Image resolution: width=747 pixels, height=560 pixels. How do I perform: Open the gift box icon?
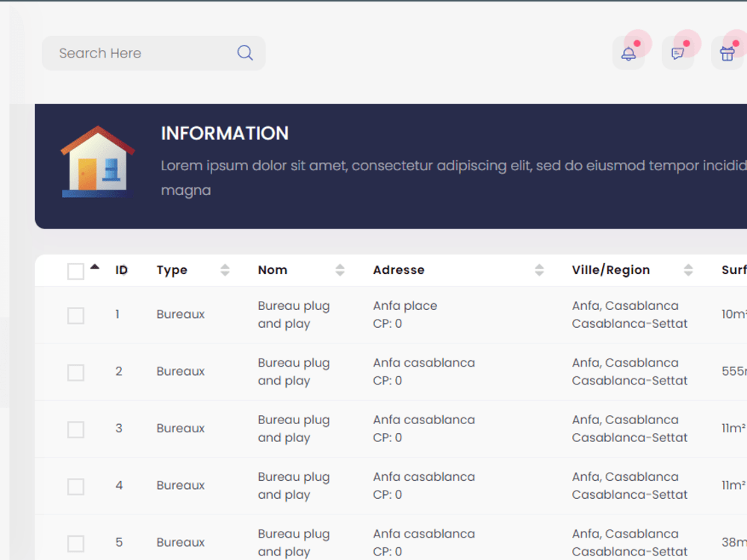[728, 53]
